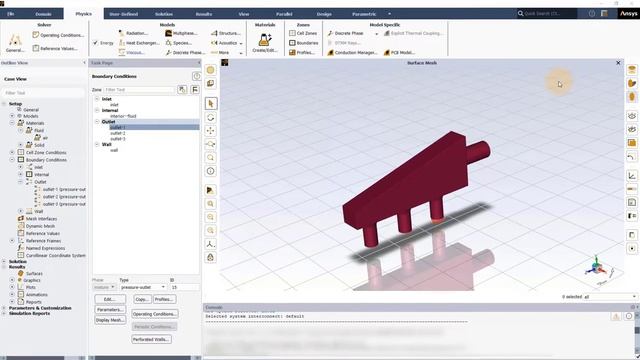Collapse Boundary Conditions in the outline tree
Screen dimensions: 640x360
coord(12,160)
